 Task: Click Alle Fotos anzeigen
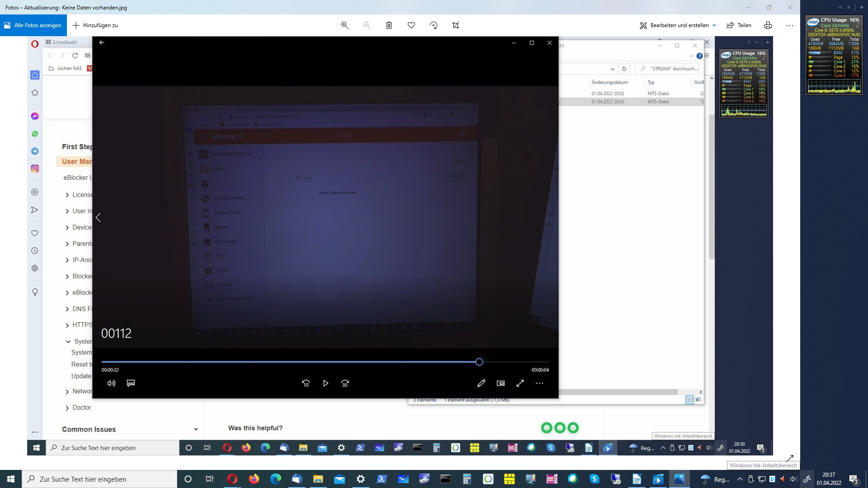click(x=33, y=25)
